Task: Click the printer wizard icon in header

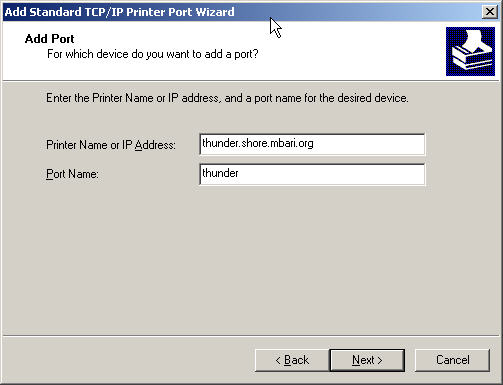Action: pyautogui.click(x=470, y=51)
